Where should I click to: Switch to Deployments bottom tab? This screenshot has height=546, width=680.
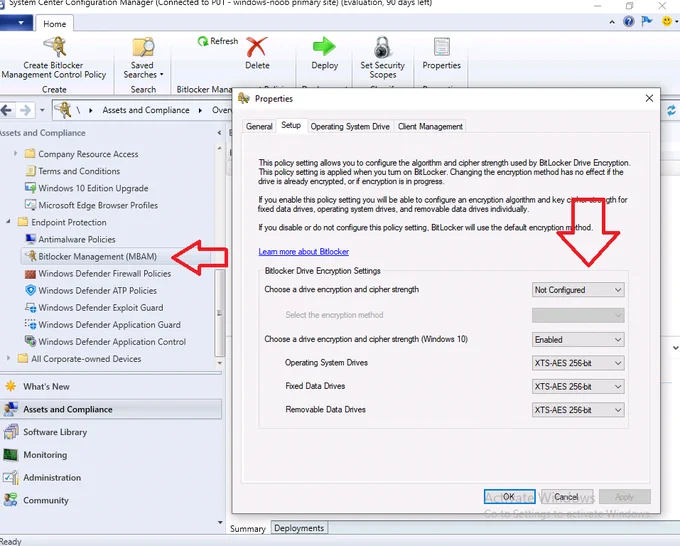click(x=299, y=528)
